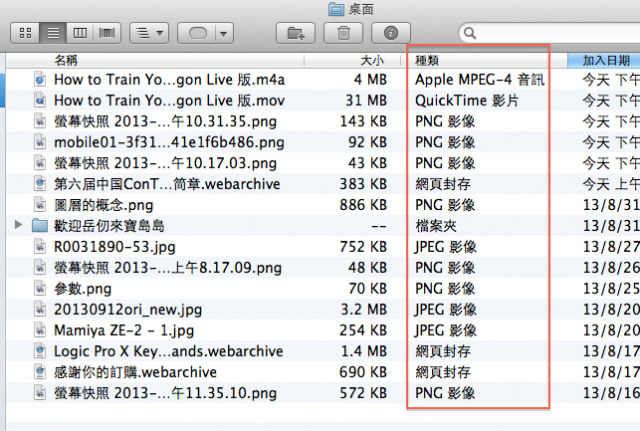Sort by the 加入日期 column header
The width and height of the screenshot is (640, 431).
[x=604, y=60]
